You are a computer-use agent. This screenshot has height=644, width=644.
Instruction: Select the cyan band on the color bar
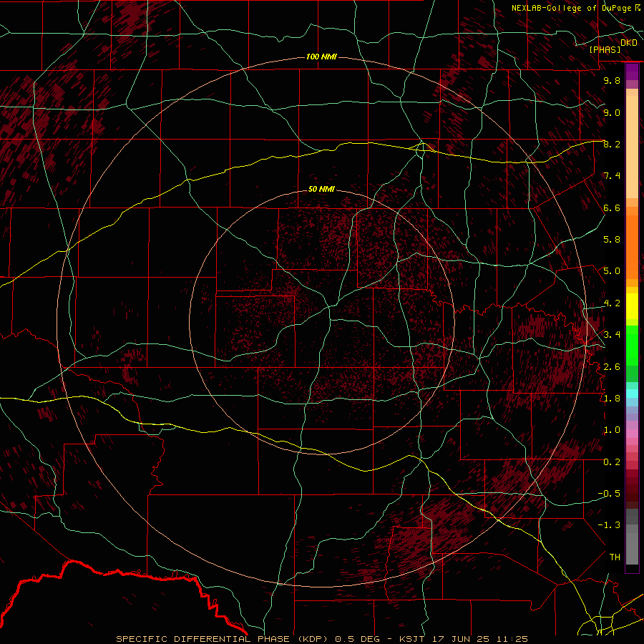[632, 394]
